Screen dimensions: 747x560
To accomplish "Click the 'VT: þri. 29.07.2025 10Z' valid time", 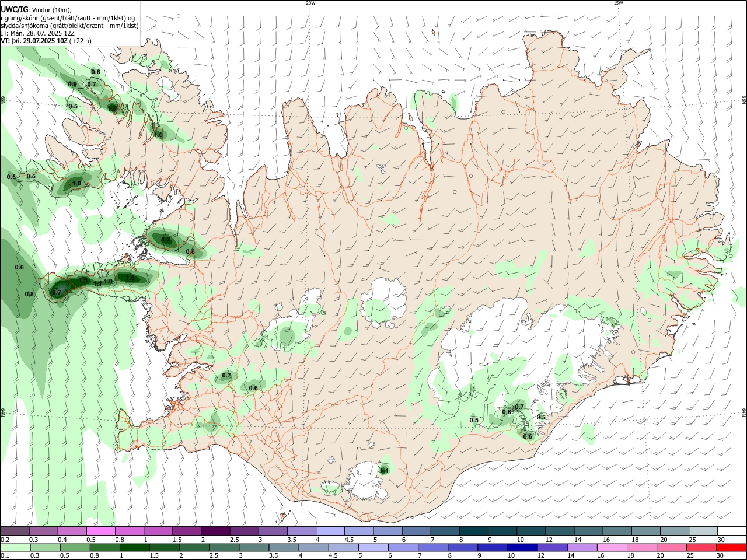I will tap(34, 41).
